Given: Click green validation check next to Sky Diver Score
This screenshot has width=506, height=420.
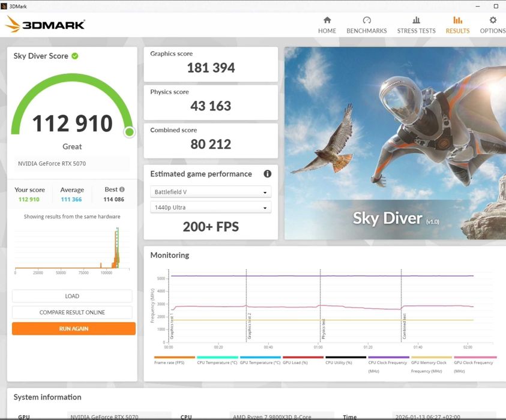Looking at the screenshot, I should 75,56.
